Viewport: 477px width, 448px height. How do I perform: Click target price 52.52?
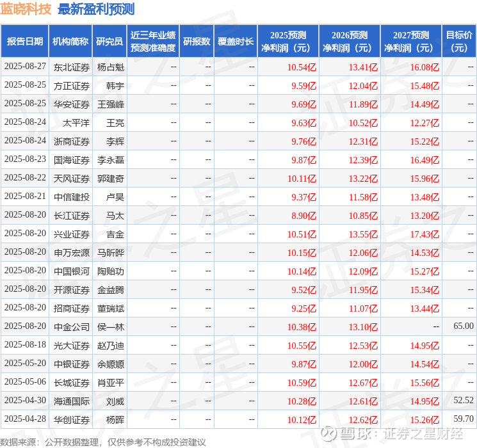coord(464,400)
